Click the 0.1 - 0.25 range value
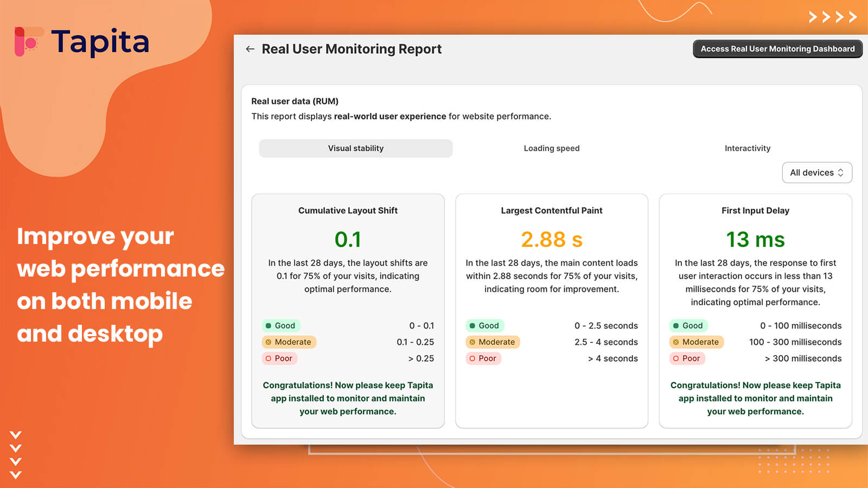Viewport: 868px width, 488px height. pos(416,342)
